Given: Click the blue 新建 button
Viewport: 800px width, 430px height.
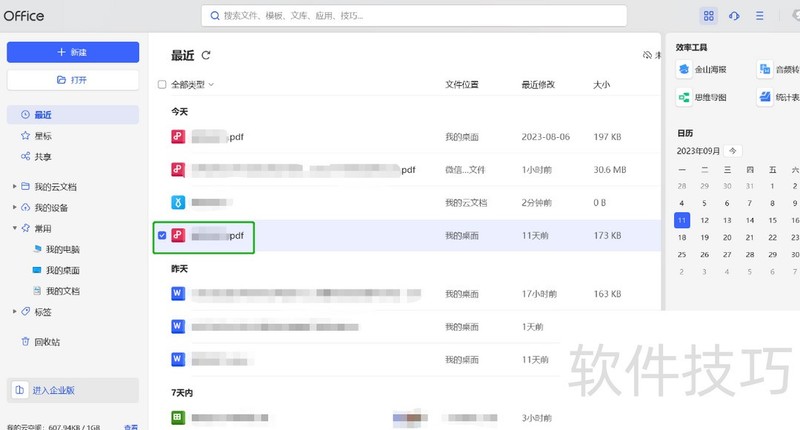Looking at the screenshot, I should pos(72,52).
